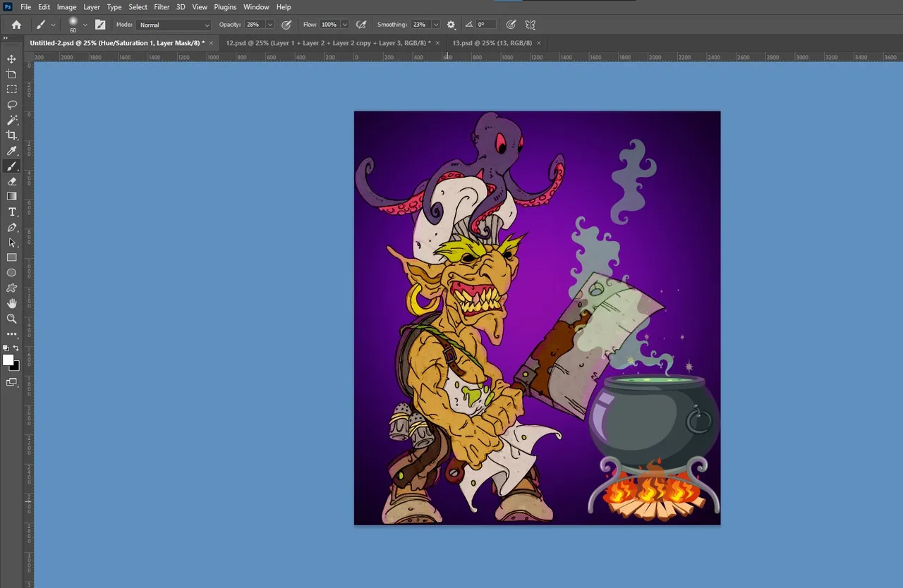
Task: Open the Opacity slider dropdown arrow
Action: tap(269, 25)
